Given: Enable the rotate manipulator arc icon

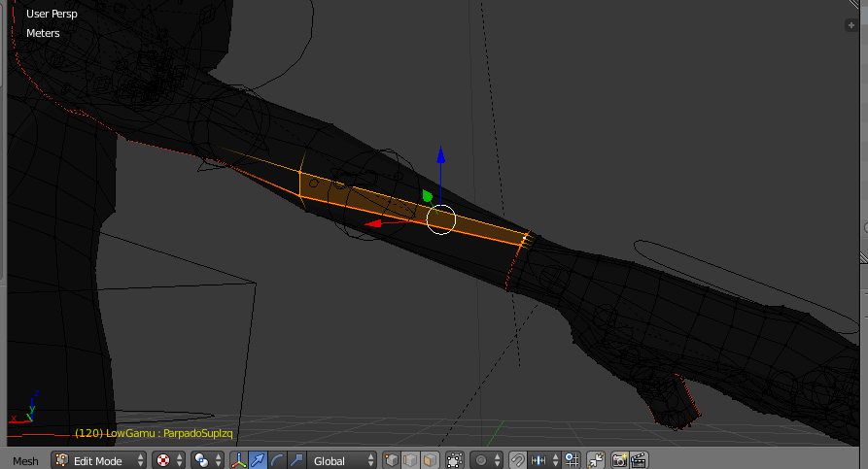Looking at the screenshot, I should point(277,460).
